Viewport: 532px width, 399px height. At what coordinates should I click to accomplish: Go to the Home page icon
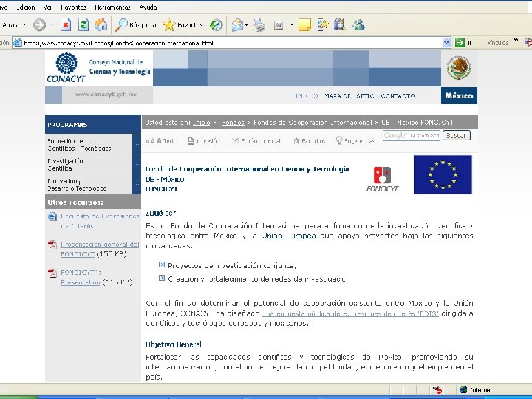(x=100, y=25)
